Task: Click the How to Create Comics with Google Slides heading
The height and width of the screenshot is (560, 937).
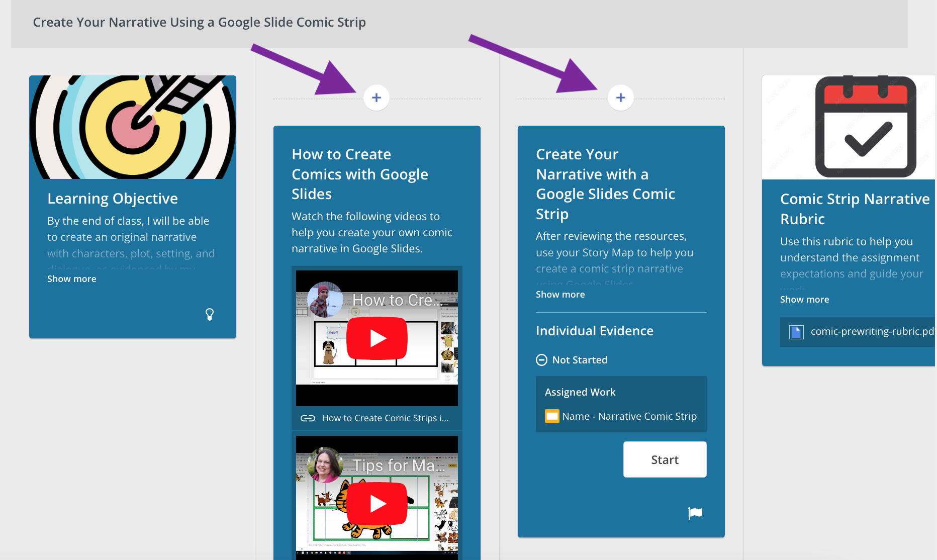Action: coord(360,174)
